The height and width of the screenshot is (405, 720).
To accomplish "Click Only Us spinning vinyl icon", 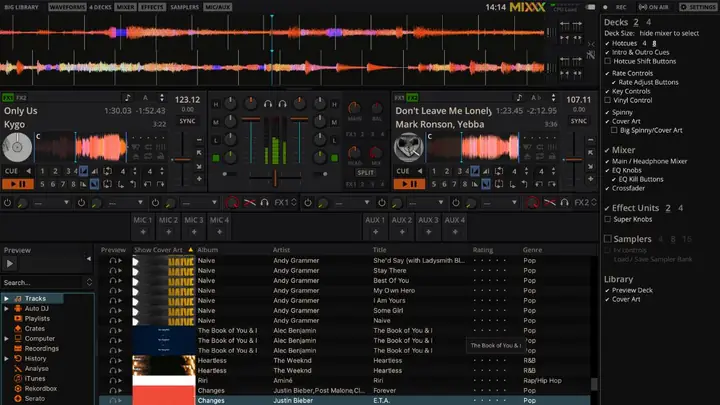I will pos(17,147).
